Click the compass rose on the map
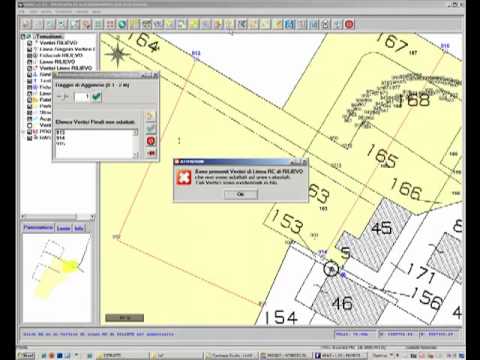 117,54
